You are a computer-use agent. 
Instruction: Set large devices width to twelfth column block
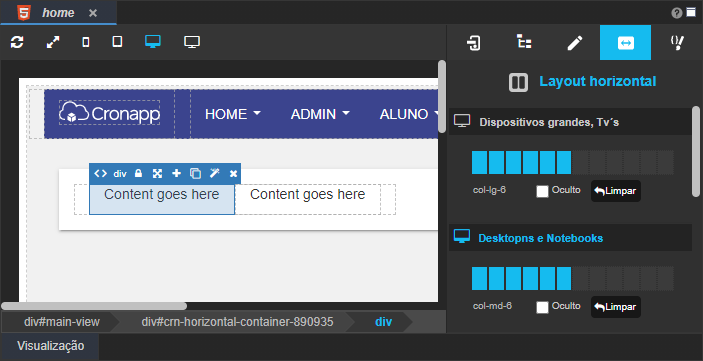pos(666,162)
